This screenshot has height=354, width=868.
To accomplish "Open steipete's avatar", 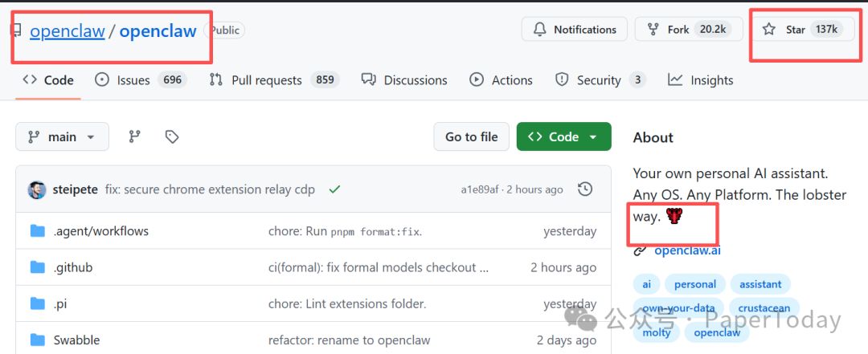I will pyautogui.click(x=36, y=189).
